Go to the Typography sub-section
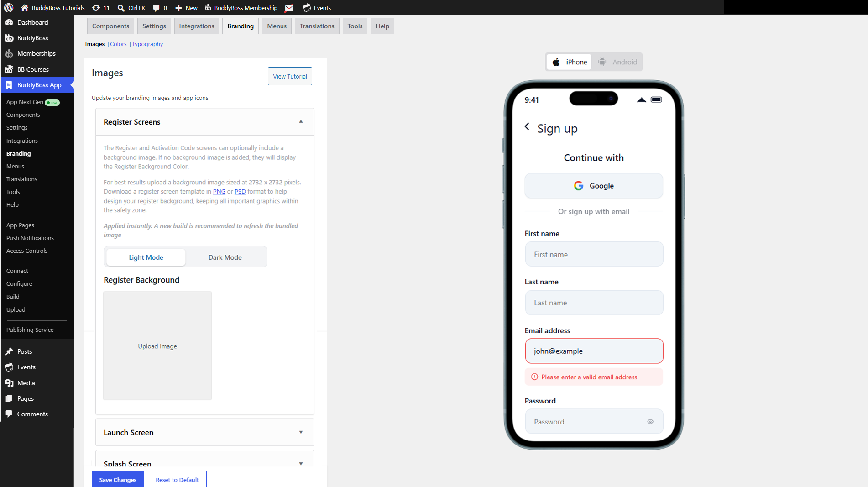Image resolution: width=868 pixels, height=487 pixels. coord(147,44)
